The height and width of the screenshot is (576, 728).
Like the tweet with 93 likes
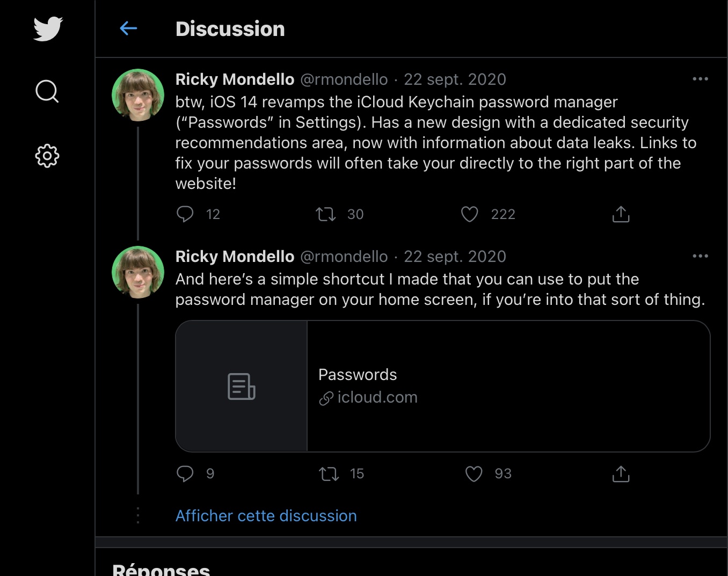pos(474,474)
